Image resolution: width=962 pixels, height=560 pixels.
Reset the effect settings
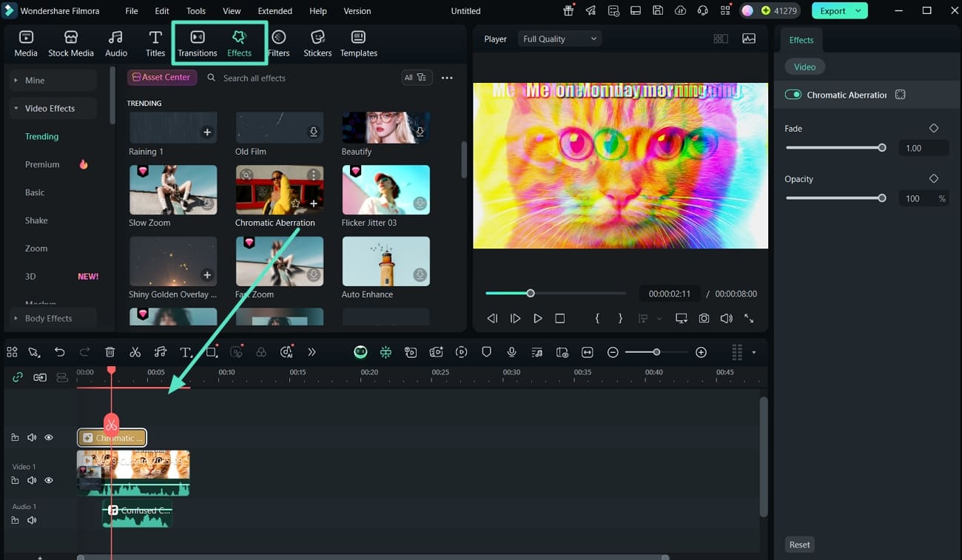[x=799, y=544]
